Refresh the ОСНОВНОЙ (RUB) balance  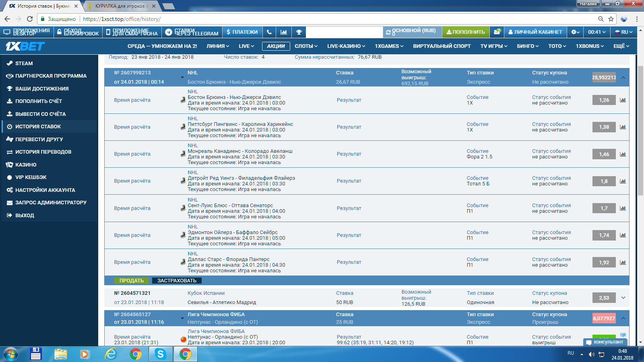click(388, 32)
